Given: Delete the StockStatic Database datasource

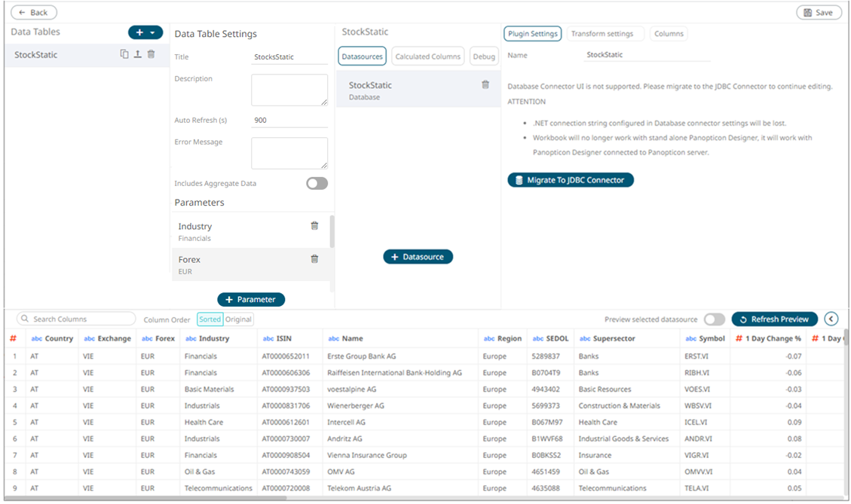Looking at the screenshot, I should coord(485,85).
